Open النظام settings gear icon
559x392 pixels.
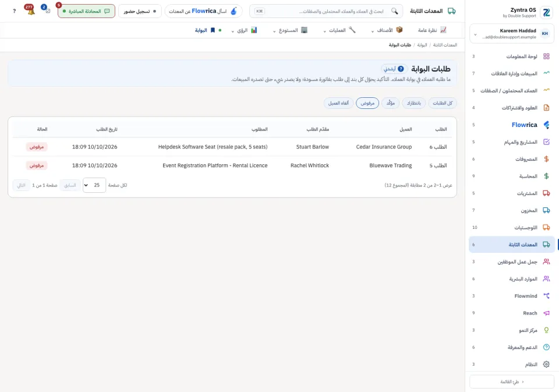[546, 365]
